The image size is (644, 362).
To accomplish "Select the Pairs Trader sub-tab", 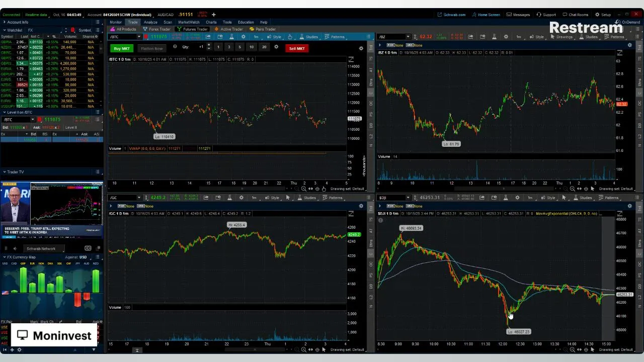I will tap(263, 29).
